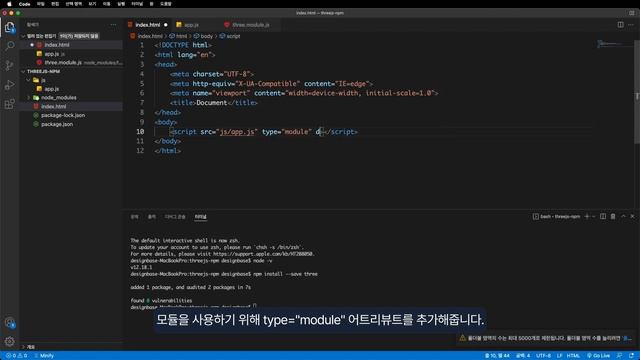
Task: Open the Run and Debug view
Action: click(x=9, y=85)
